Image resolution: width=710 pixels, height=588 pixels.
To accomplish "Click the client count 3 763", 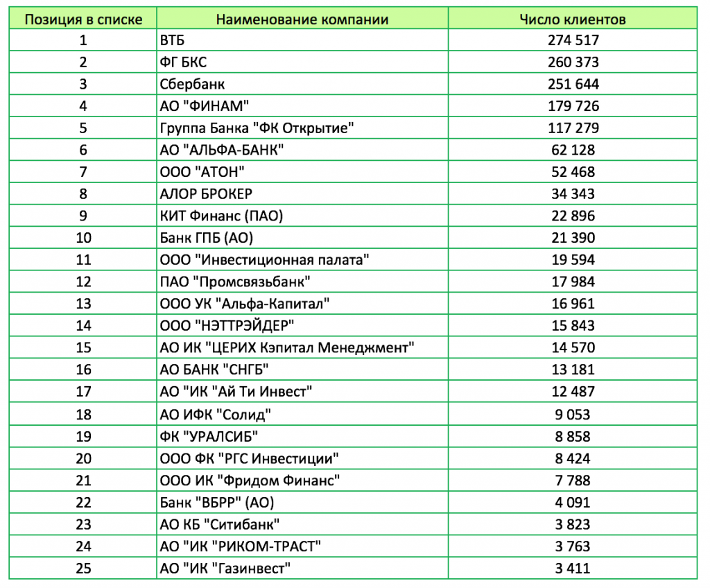I will 573,546.
